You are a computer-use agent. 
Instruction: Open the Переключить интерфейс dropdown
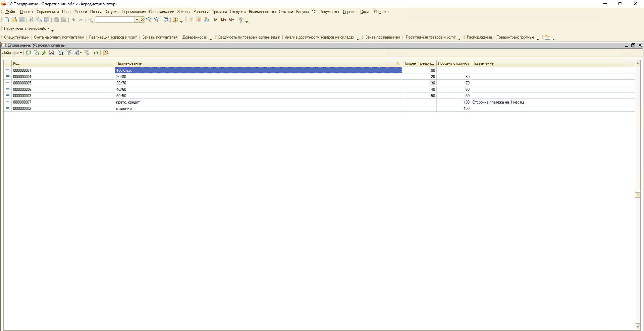pyautogui.click(x=26, y=29)
